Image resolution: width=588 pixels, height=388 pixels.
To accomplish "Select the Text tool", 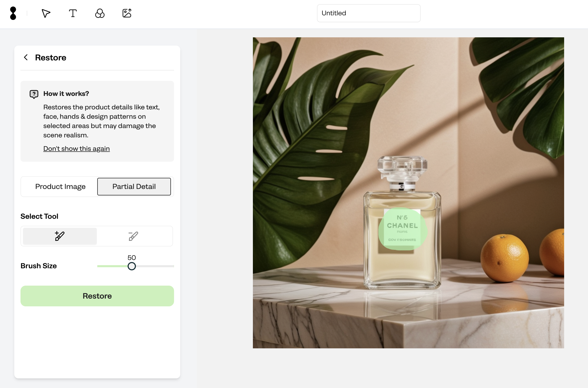I will point(73,13).
